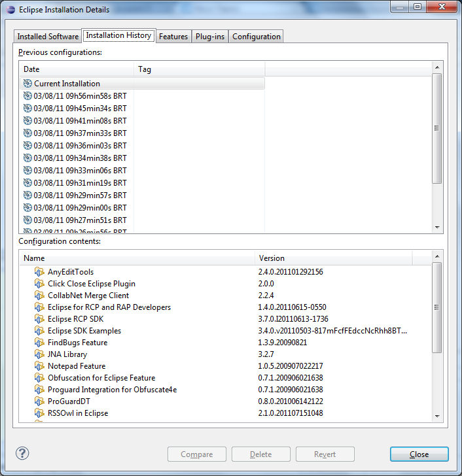Sort contents by Version column header

tap(334, 258)
